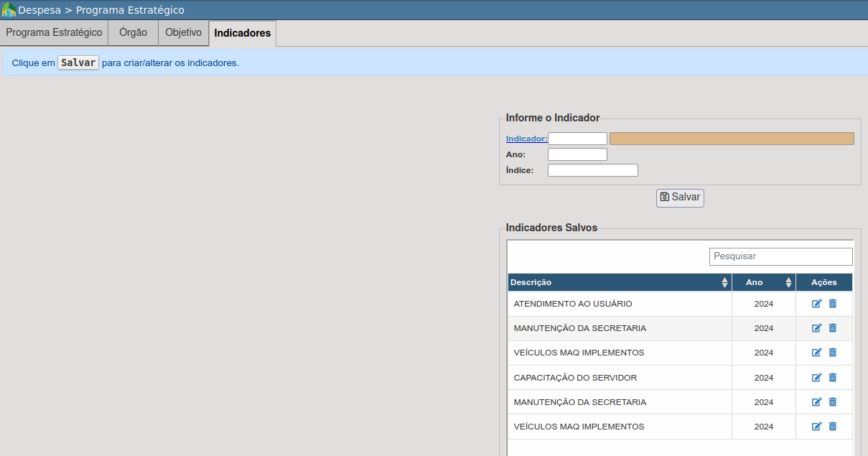868x456 pixels.
Task: Sort the table by Ano column
Action: coord(763,282)
